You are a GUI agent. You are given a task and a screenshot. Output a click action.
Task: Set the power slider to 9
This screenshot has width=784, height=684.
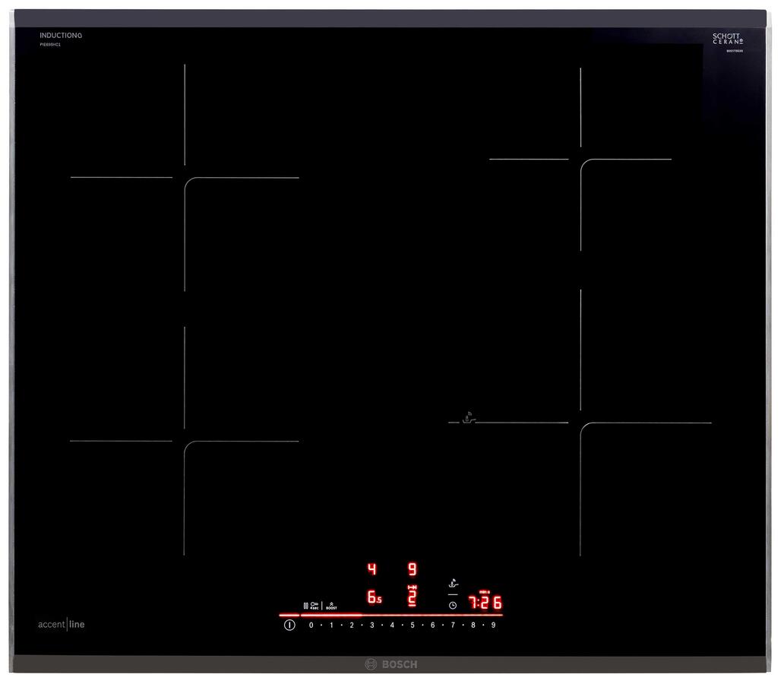click(x=494, y=625)
